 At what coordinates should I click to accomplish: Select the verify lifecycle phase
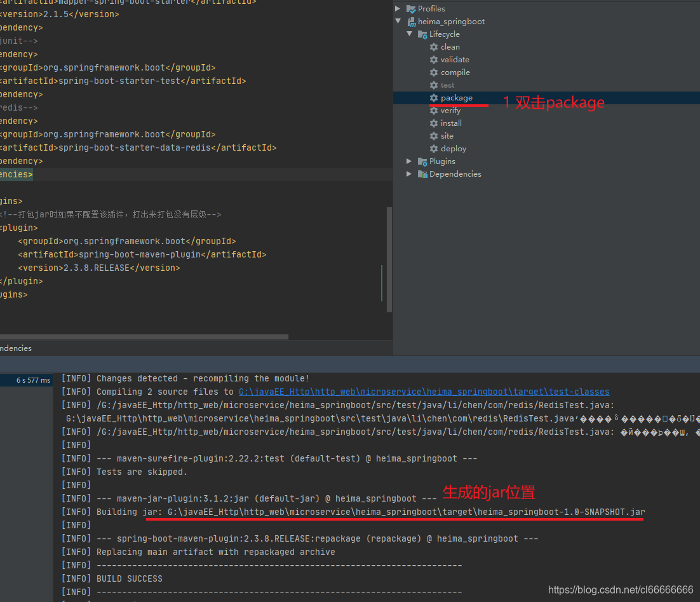450,111
